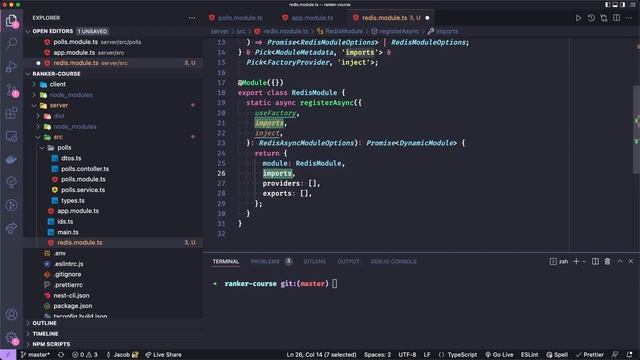Viewport: 640px width, 360px height.
Task: Open the Extensions view
Action: (x=11, y=113)
